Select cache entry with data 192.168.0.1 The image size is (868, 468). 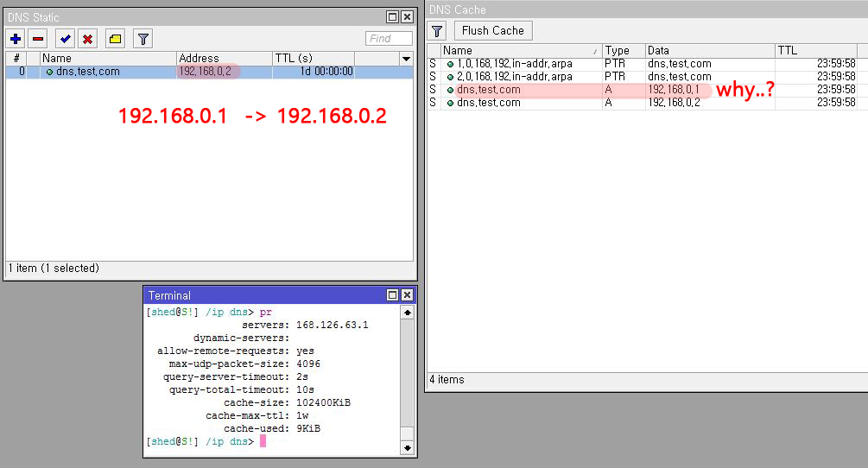(642, 89)
